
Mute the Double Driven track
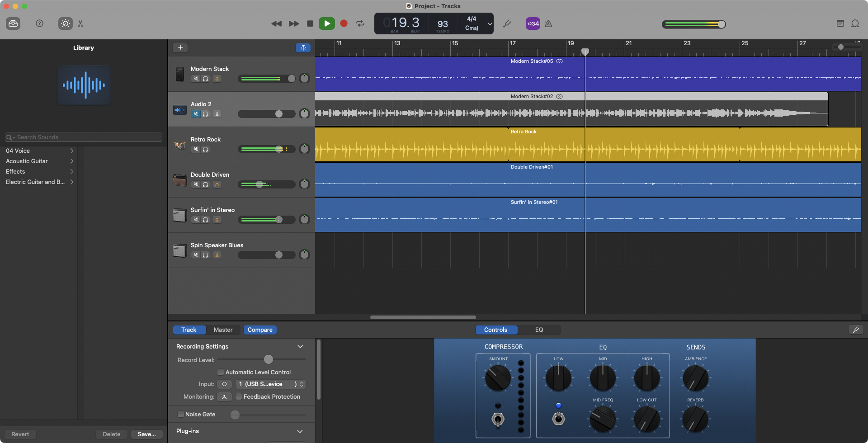tap(196, 184)
